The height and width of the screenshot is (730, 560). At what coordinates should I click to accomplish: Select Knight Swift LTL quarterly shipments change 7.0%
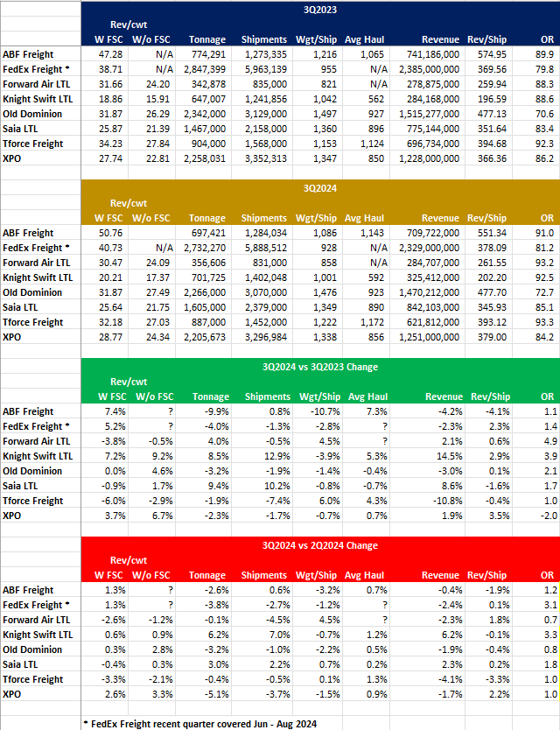click(x=279, y=635)
